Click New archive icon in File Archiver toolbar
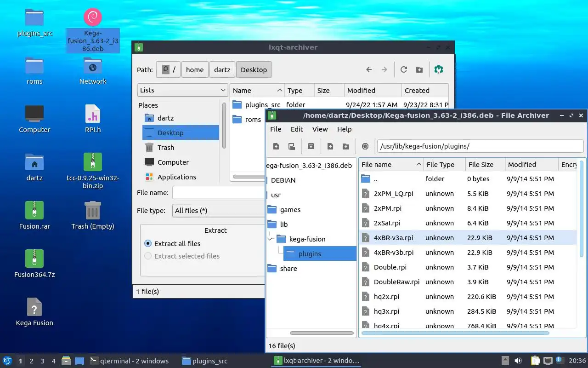Viewport: 588px width, 368px height. (x=276, y=146)
